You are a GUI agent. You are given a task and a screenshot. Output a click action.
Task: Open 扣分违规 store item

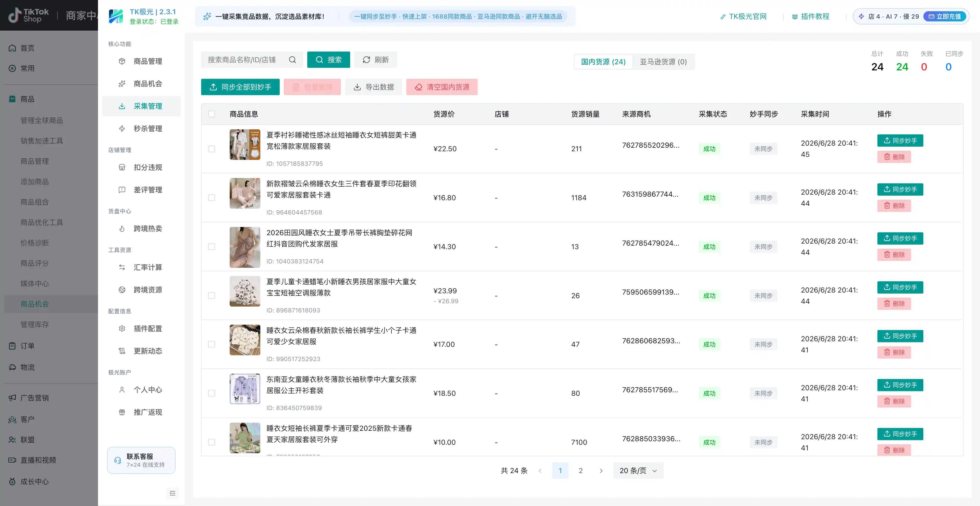pyautogui.click(x=141, y=167)
